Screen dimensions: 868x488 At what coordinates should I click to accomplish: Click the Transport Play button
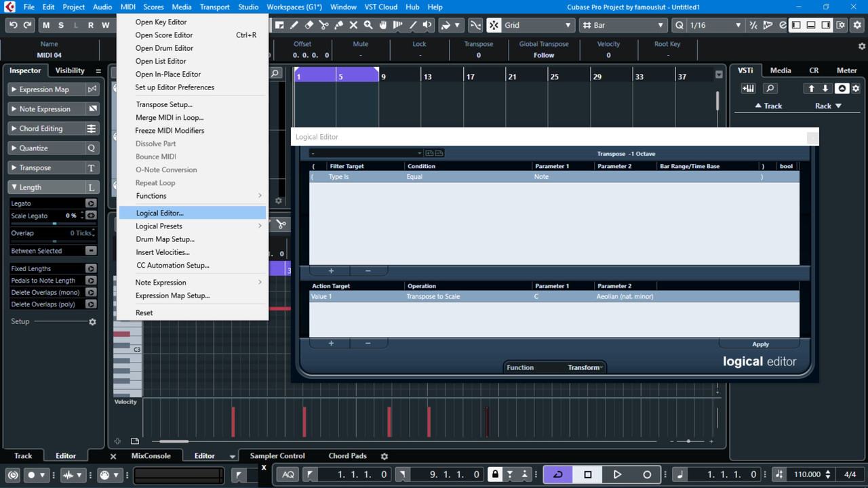click(x=617, y=474)
